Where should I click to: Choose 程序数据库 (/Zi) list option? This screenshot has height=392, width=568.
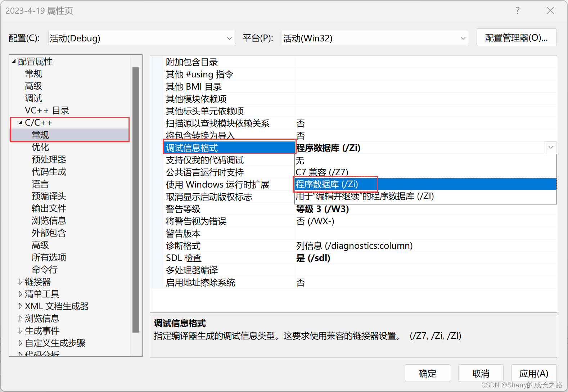(425, 184)
